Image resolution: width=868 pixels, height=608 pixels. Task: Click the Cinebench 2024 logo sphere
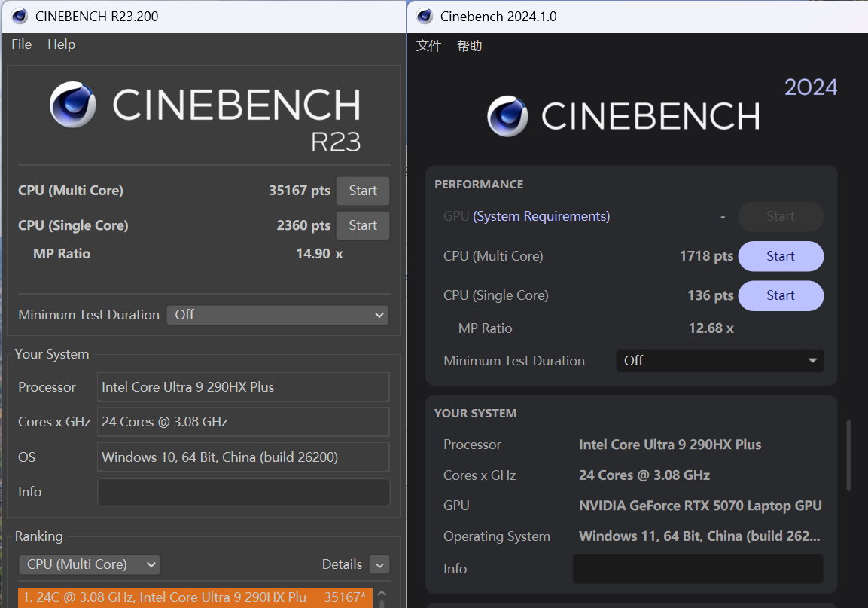tap(507, 116)
